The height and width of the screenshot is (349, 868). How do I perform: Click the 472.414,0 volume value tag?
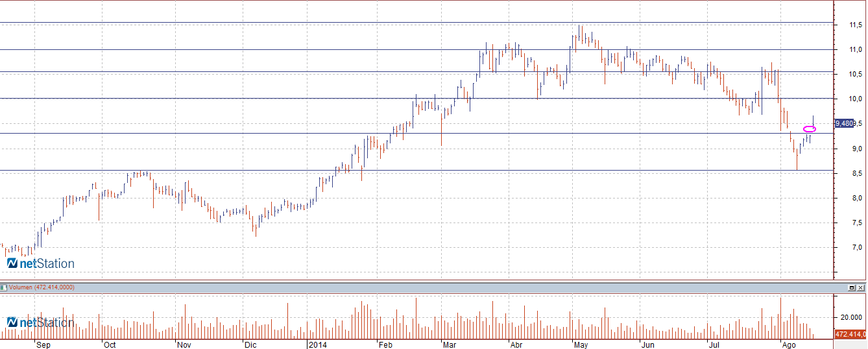point(851,335)
